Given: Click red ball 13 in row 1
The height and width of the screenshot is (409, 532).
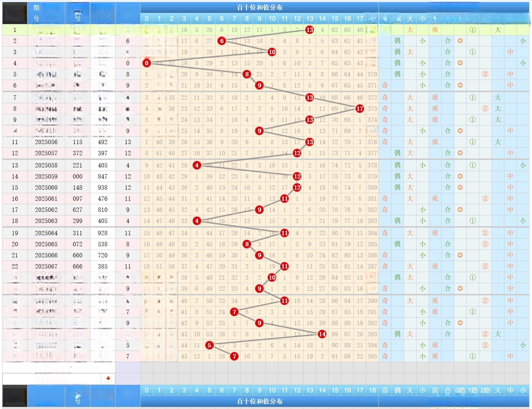Looking at the screenshot, I should coord(310,30).
